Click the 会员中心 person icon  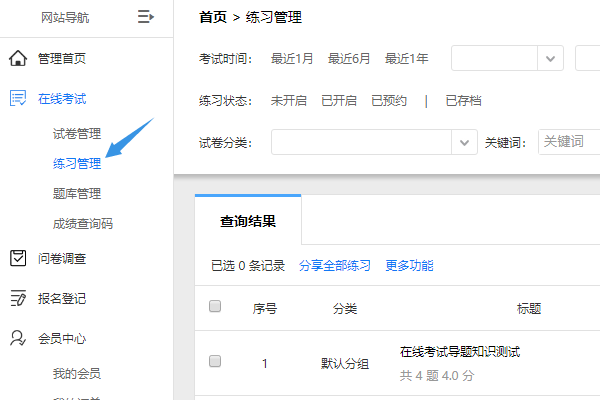click(18, 338)
